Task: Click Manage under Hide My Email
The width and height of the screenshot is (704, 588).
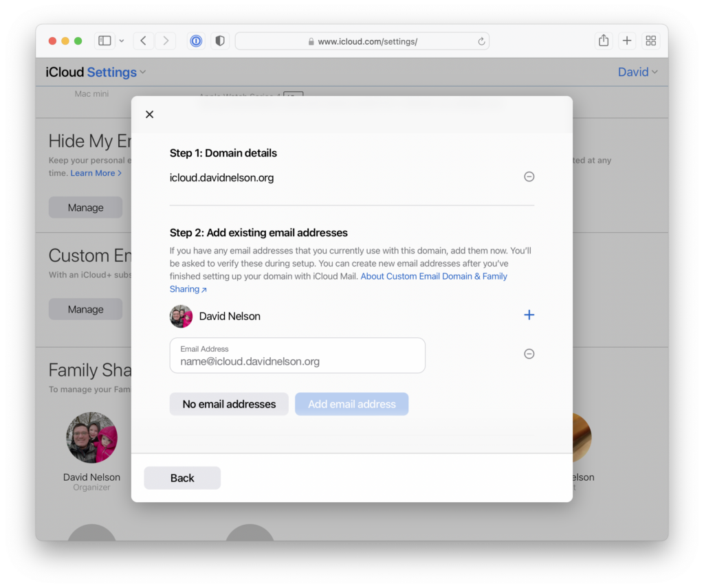Action: click(x=85, y=207)
